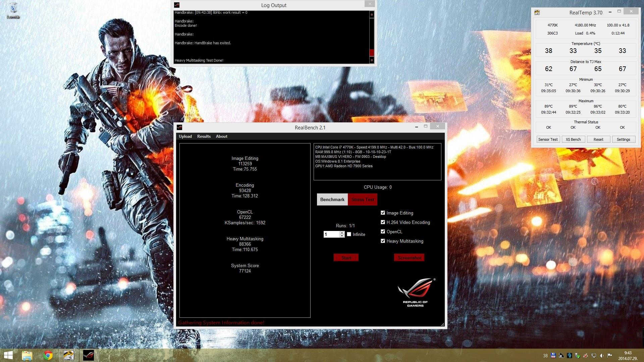This screenshot has width=644, height=362.
Task: Click Log Output scrollbar up arrow
Action: click(x=372, y=14)
